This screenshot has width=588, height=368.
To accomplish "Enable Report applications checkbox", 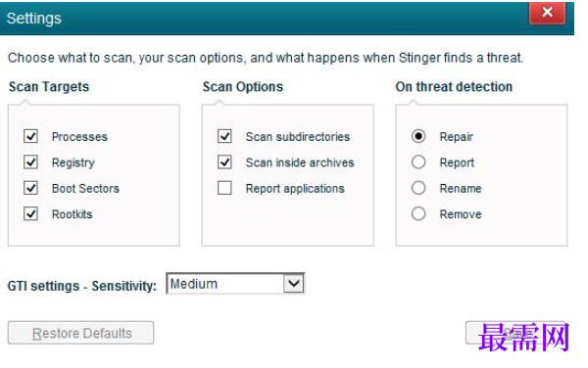I will 224,188.
